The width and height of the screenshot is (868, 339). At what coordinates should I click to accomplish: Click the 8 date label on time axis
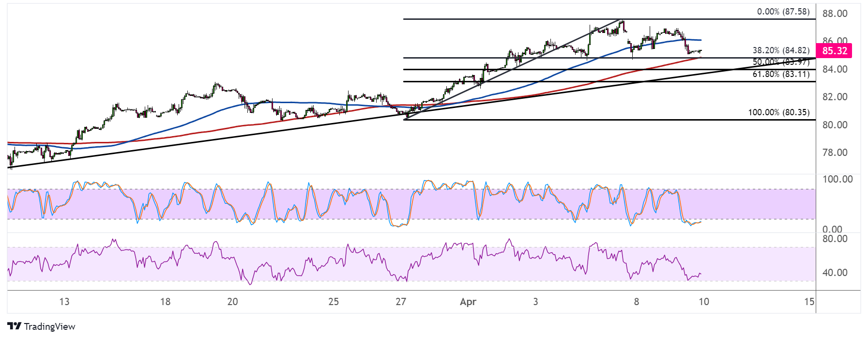[637, 302]
